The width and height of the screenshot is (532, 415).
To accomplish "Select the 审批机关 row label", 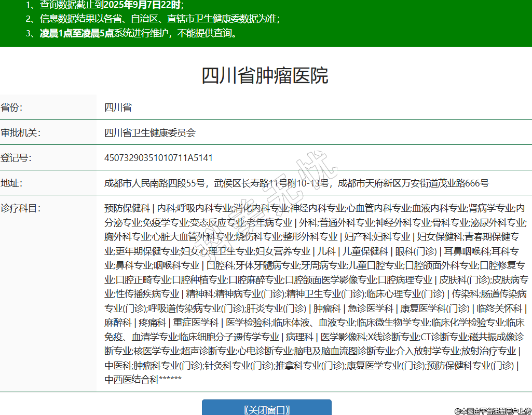I will click(x=20, y=132).
